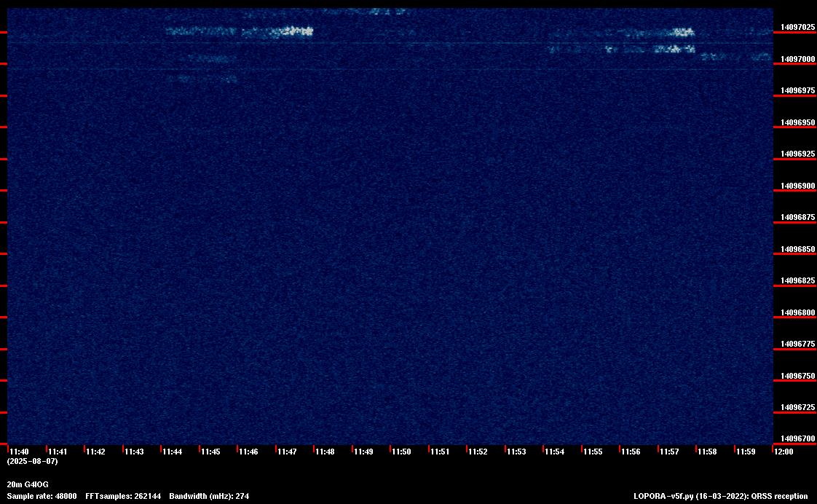The width and height of the screenshot is (817, 504).
Task: Click the 11:52 time axis label
Action: point(478,452)
